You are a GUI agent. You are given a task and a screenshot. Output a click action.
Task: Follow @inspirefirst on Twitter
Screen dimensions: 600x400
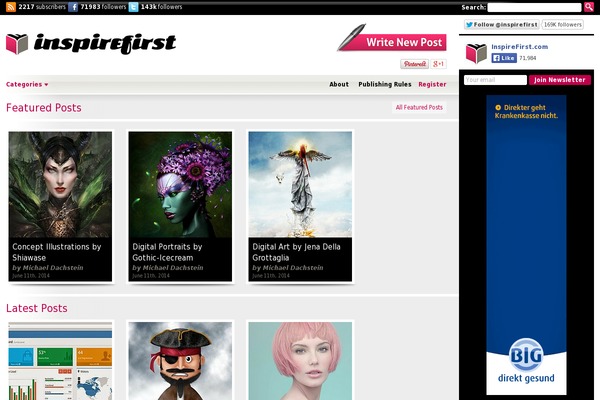click(502, 24)
